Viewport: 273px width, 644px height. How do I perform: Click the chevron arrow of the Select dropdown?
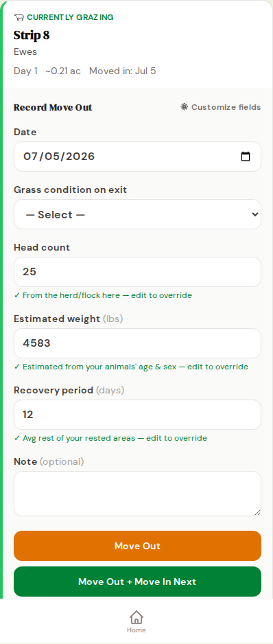tap(254, 214)
